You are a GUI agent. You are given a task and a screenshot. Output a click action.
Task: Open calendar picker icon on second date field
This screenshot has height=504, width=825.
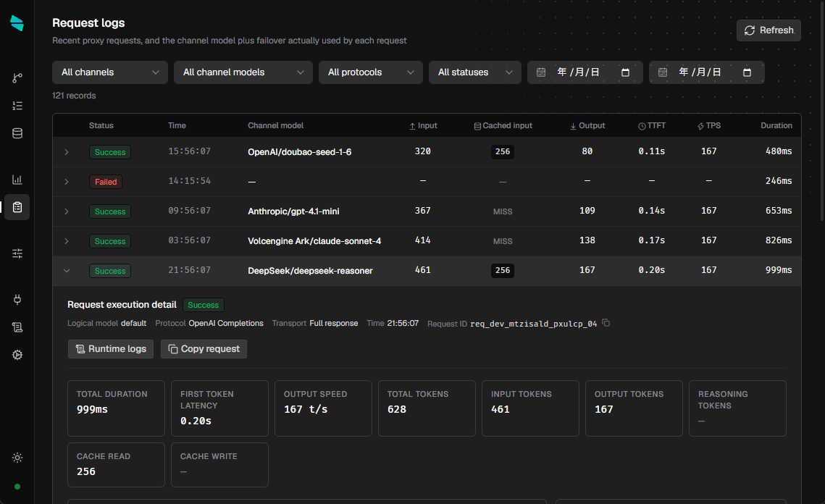(747, 72)
